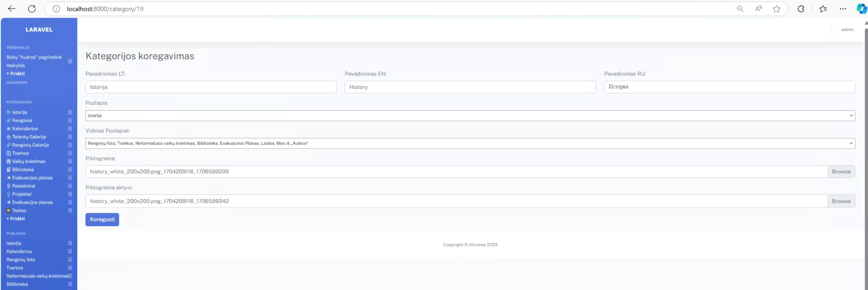Screen dimensions: 868x290
Task: Click + Pridėti link under Kategorijos
Action: (x=16, y=219)
